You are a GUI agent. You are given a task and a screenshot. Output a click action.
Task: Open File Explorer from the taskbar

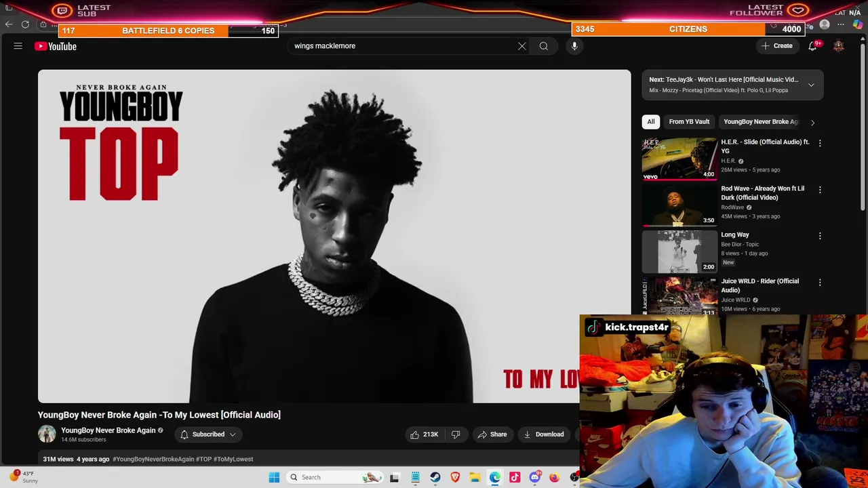(475, 477)
